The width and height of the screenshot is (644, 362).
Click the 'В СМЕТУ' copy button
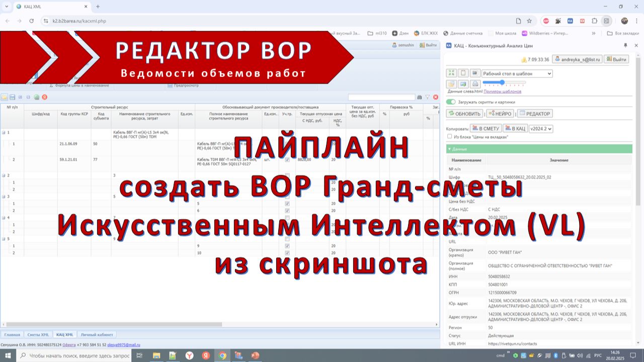point(485,129)
